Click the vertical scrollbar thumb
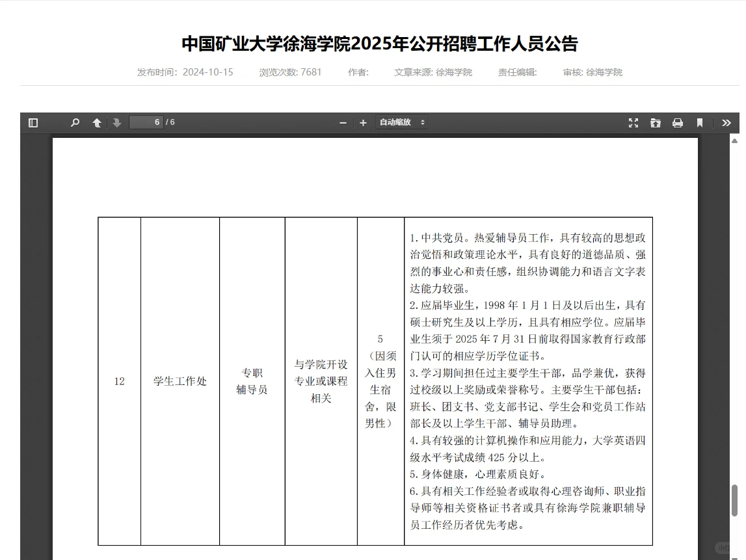Viewport: 746px width, 560px height. 734,500
